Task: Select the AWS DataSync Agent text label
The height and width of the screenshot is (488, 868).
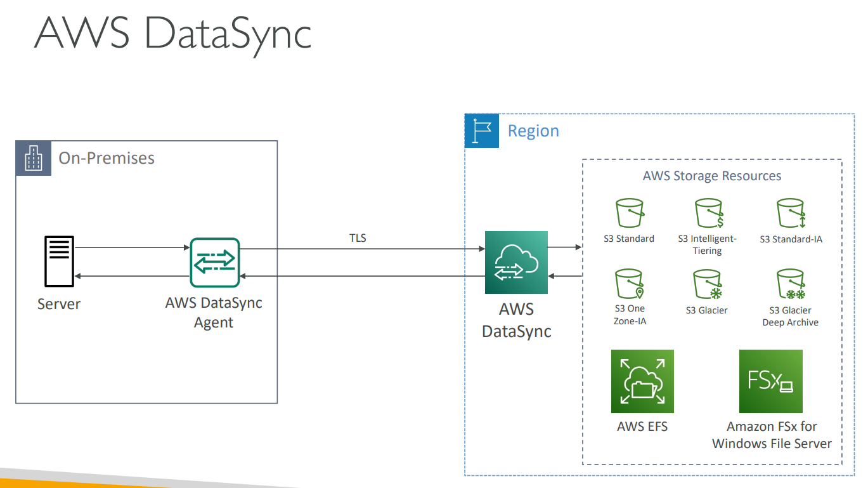Action: tap(214, 312)
